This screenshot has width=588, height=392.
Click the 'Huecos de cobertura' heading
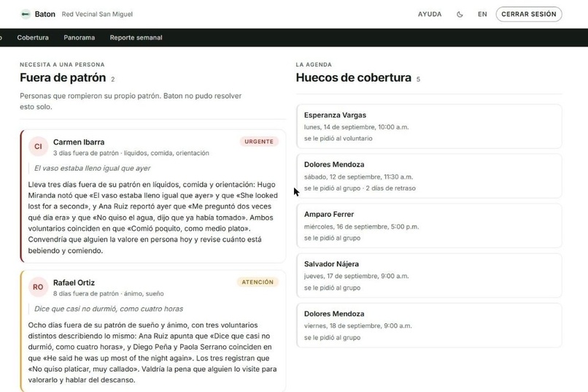click(x=354, y=77)
